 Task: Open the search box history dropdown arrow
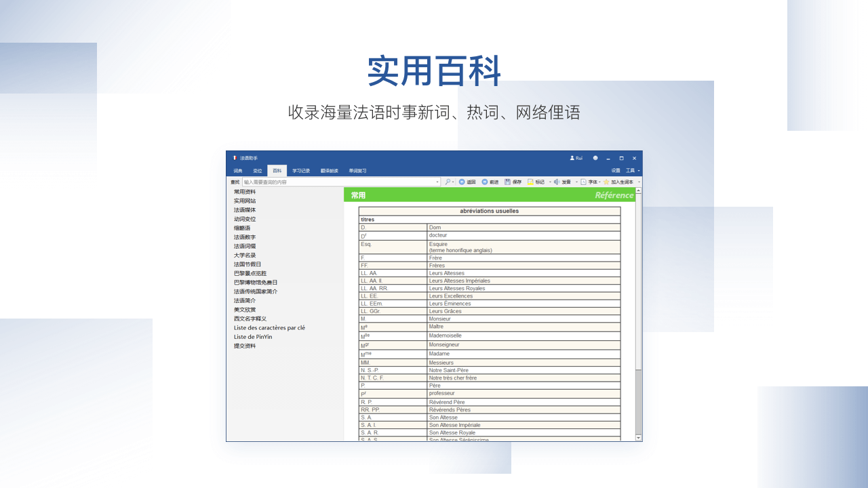pyautogui.click(x=437, y=181)
